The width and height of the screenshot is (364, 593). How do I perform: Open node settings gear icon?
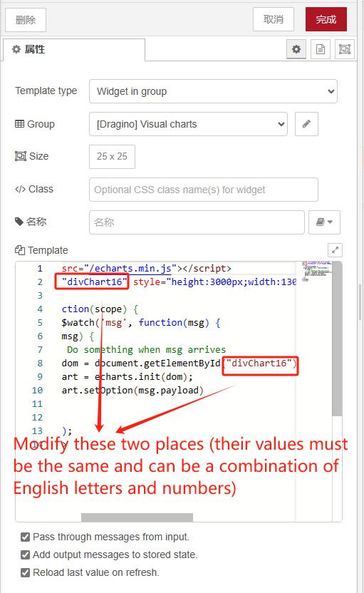click(x=296, y=49)
